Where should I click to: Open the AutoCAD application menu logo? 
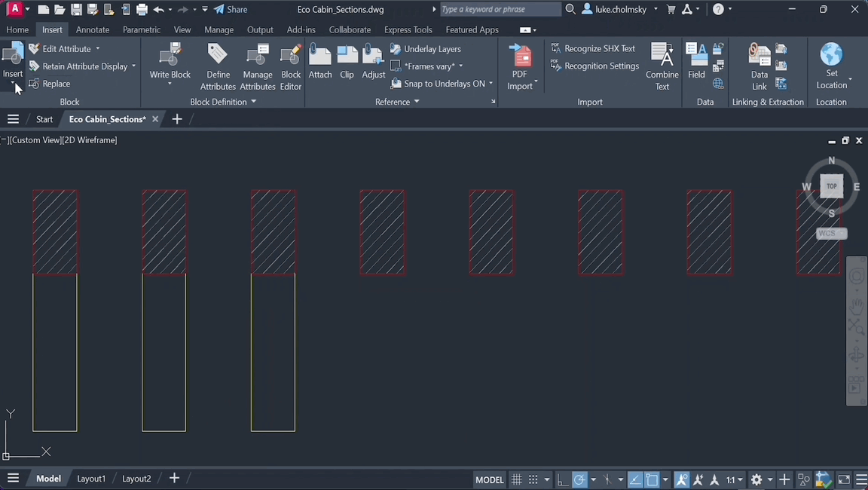click(15, 9)
